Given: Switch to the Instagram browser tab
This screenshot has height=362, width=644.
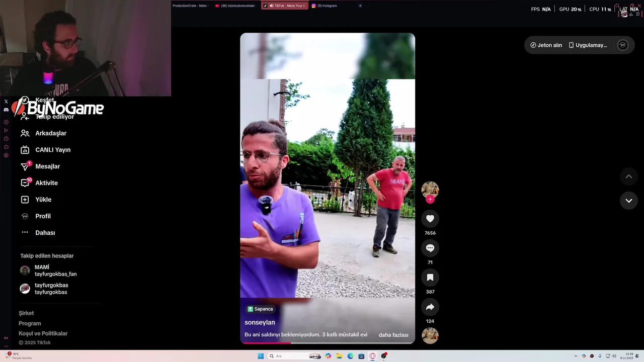Looking at the screenshot, I should click(324, 6).
